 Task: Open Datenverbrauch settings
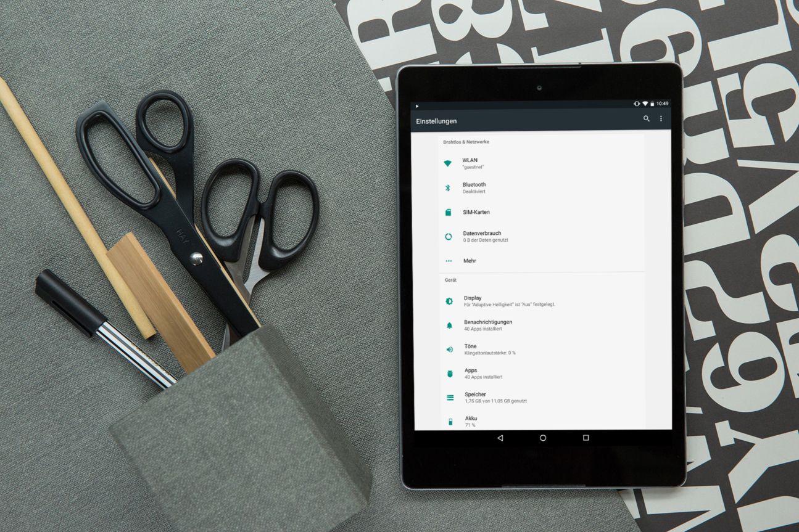(542, 237)
